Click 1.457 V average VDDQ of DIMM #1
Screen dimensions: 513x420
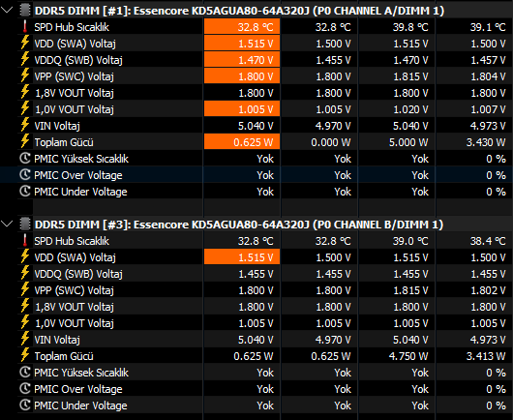click(488, 60)
